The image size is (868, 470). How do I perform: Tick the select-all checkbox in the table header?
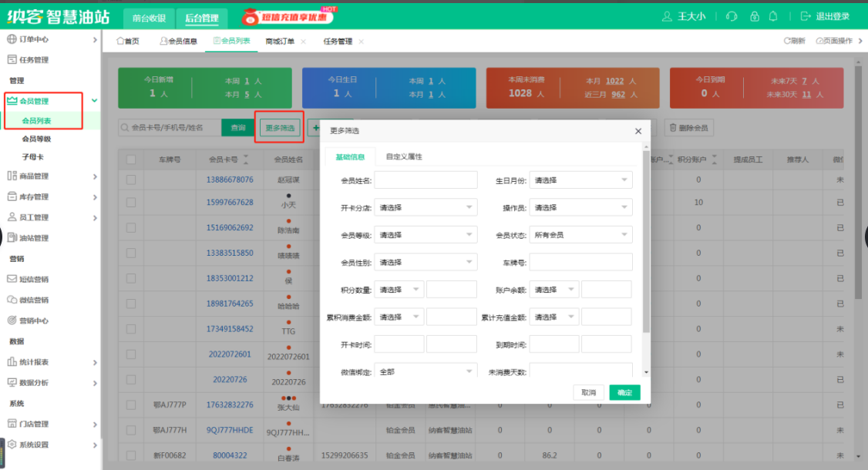(131, 159)
